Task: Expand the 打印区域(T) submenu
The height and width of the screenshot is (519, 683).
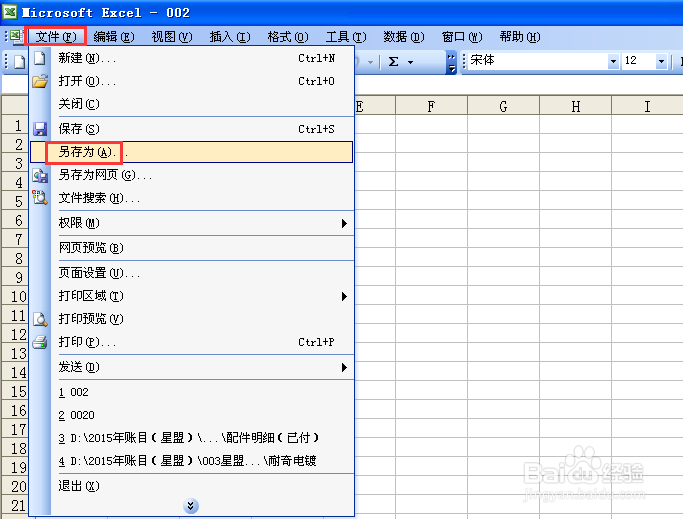Action: (192, 296)
